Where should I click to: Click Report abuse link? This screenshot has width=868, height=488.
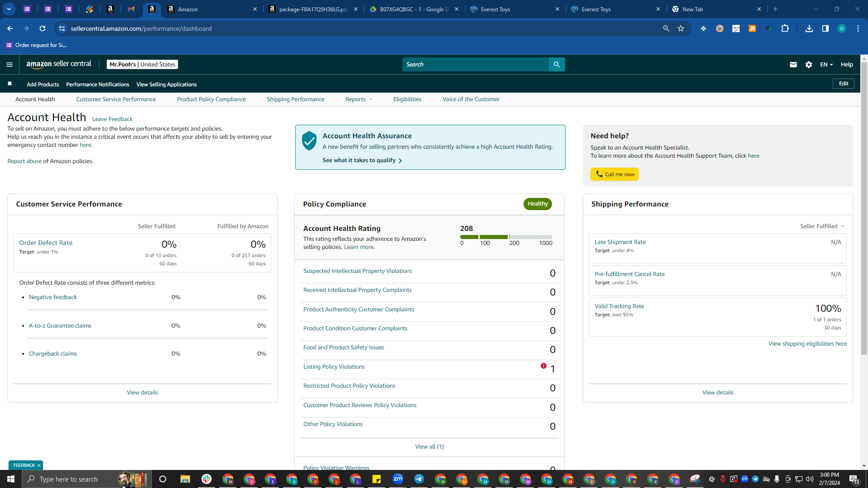click(24, 161)
